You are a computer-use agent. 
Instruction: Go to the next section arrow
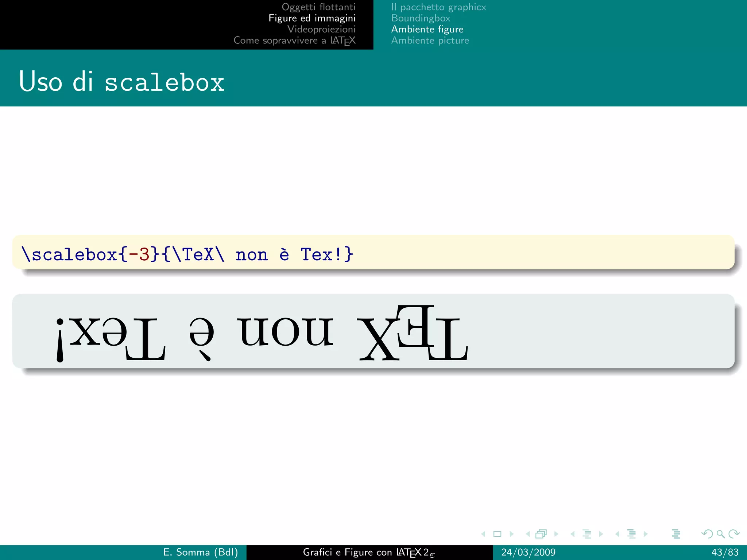point(646,534)
